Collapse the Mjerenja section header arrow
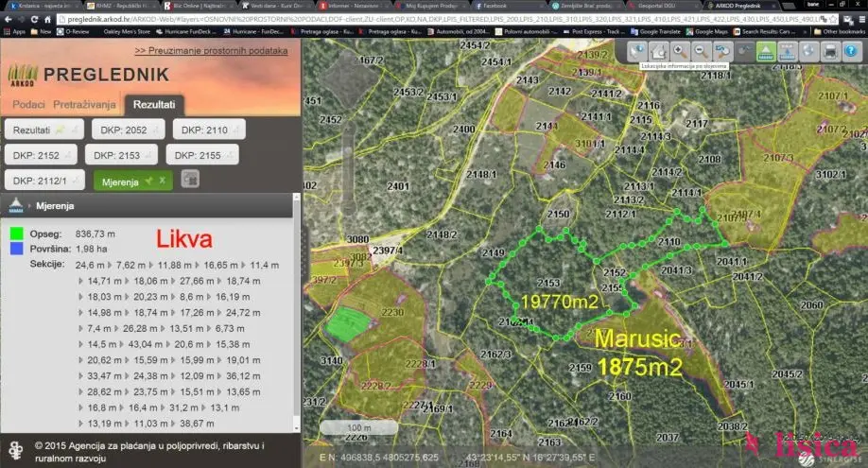Screen dimensions: 868x468 pyautogui.click(x=27, y=205)
